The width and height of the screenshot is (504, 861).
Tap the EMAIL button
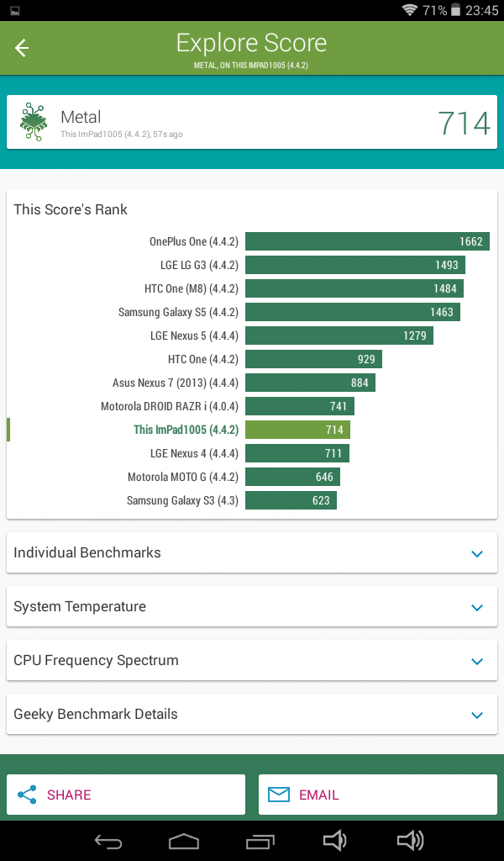tap(378, 795)
